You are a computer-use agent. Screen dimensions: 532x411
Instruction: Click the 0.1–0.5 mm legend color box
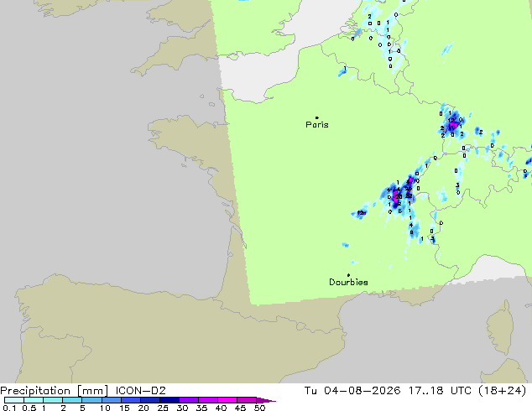tap(14, 400)
